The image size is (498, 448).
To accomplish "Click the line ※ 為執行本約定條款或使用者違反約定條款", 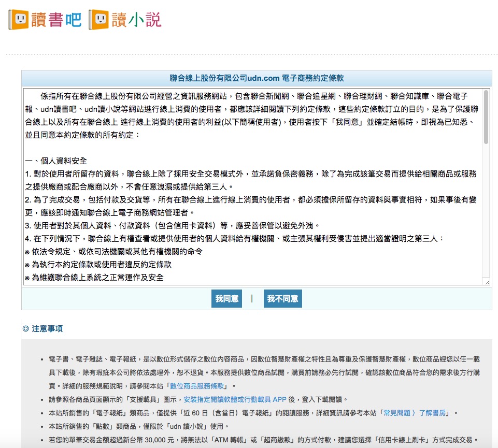I will point(98,265).
